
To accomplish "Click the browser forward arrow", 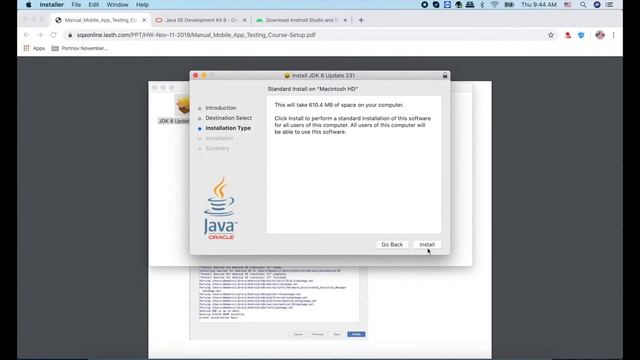I will (40, 35).
